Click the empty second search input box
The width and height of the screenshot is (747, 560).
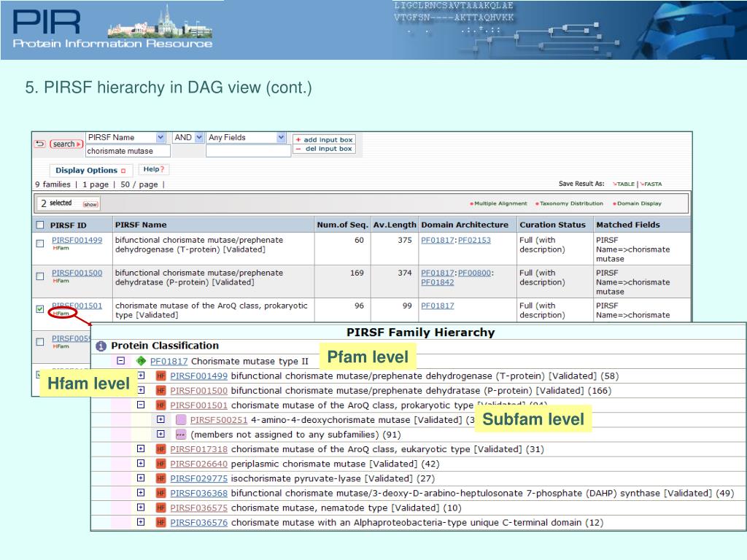click(248, 151)
